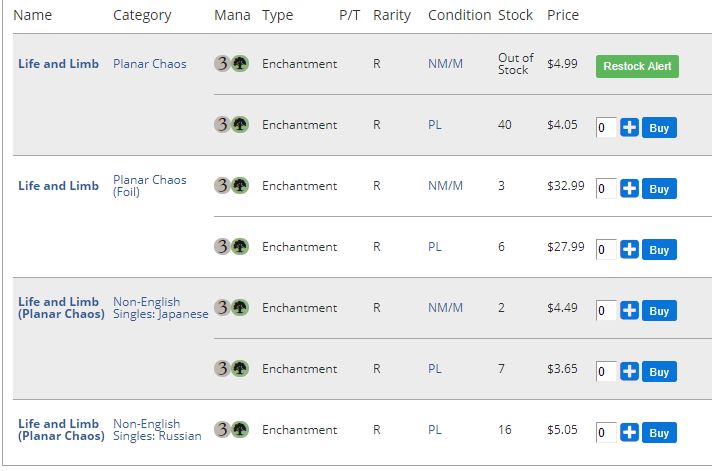Image resolution: width=712 pixels, height=471 pixels.
Task: Open Non-English Singles: Japanese category link
Action: click(x=160, y=308)
